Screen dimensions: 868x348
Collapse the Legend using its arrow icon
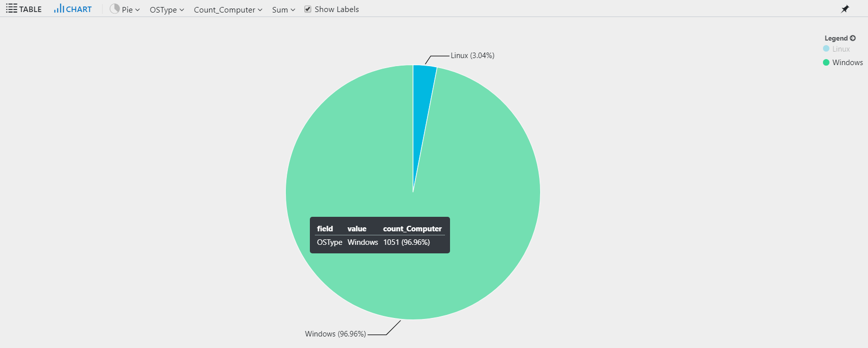(x=852, y=38)
